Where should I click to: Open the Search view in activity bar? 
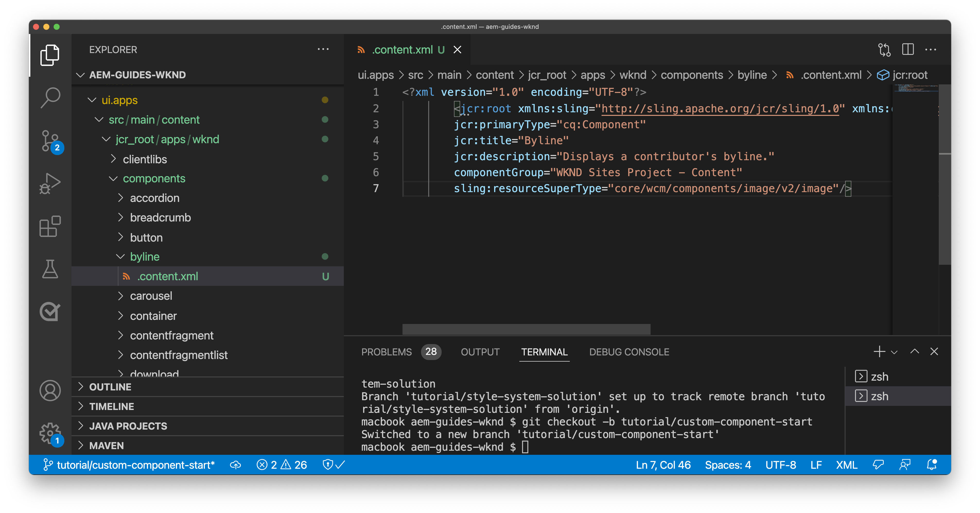pos(50,97)
